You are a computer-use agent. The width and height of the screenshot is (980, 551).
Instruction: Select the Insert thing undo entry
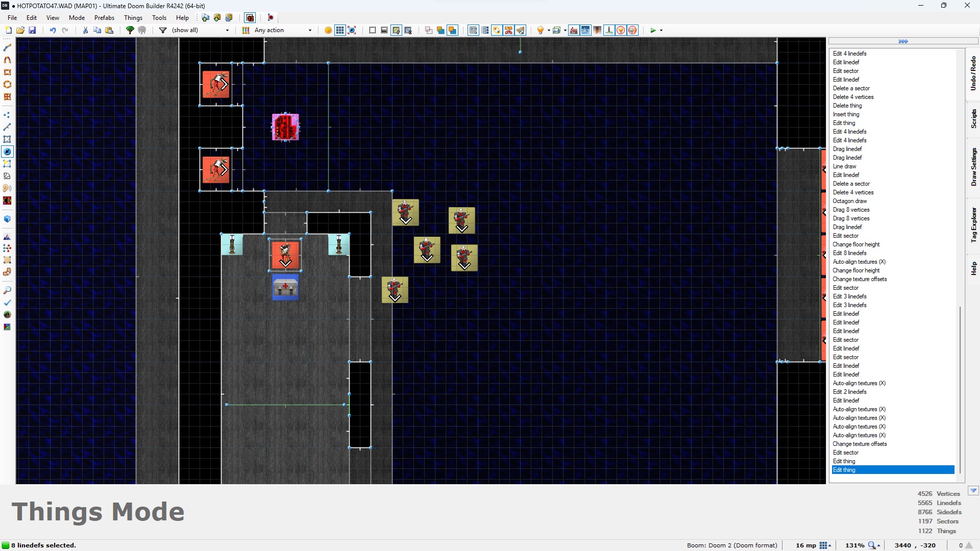[x=846, y=114]
